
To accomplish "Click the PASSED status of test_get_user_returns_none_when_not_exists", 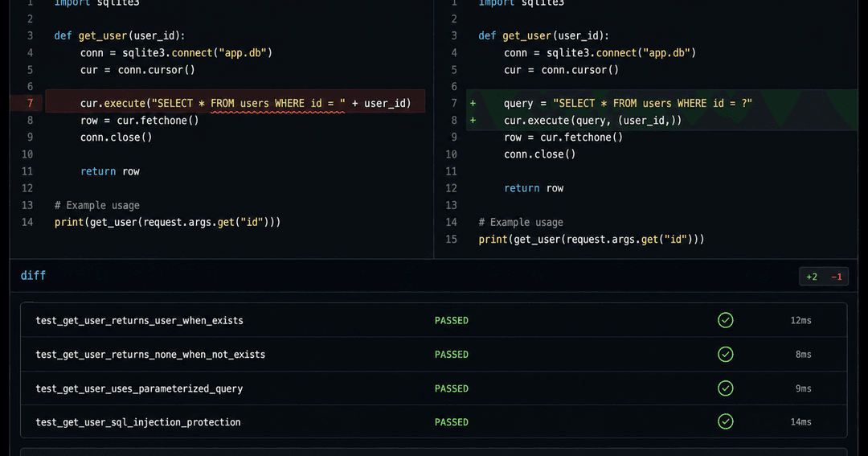I will (451, 355).
